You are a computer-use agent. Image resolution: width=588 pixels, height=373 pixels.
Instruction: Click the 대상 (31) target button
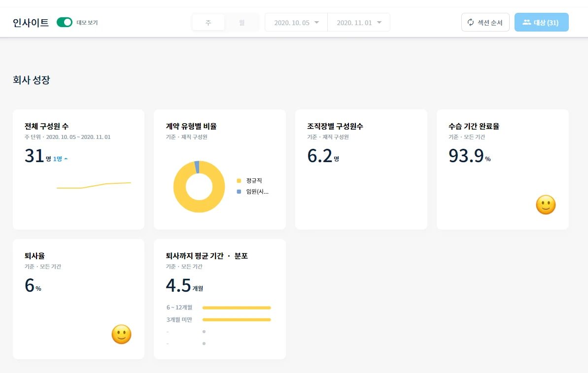(x=542, y=23)
